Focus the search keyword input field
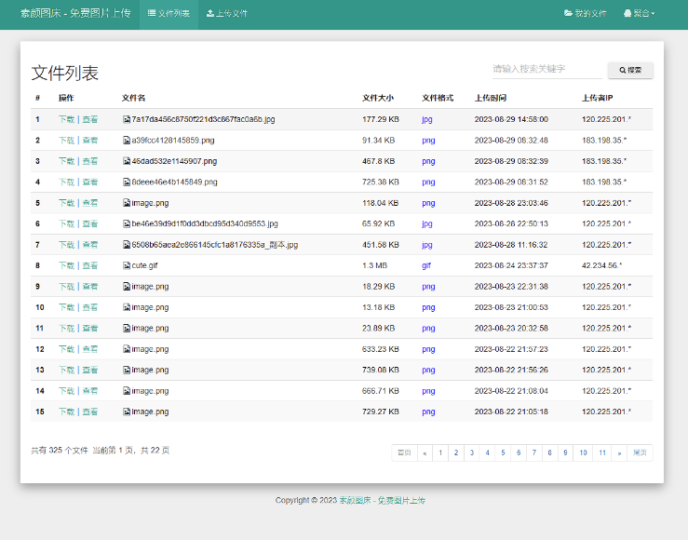Image resolution: width=688 pixels, height=540 pixels. point(548,70)
